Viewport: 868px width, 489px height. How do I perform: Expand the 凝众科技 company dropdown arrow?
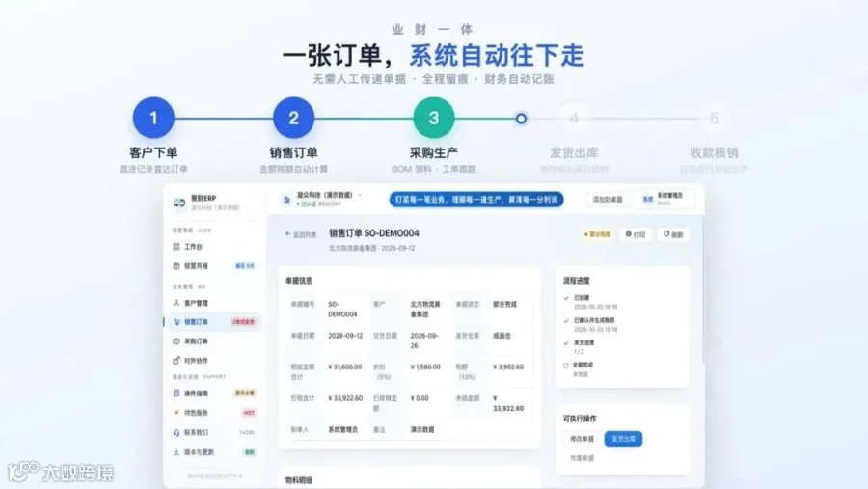click(x=360, y=195)
